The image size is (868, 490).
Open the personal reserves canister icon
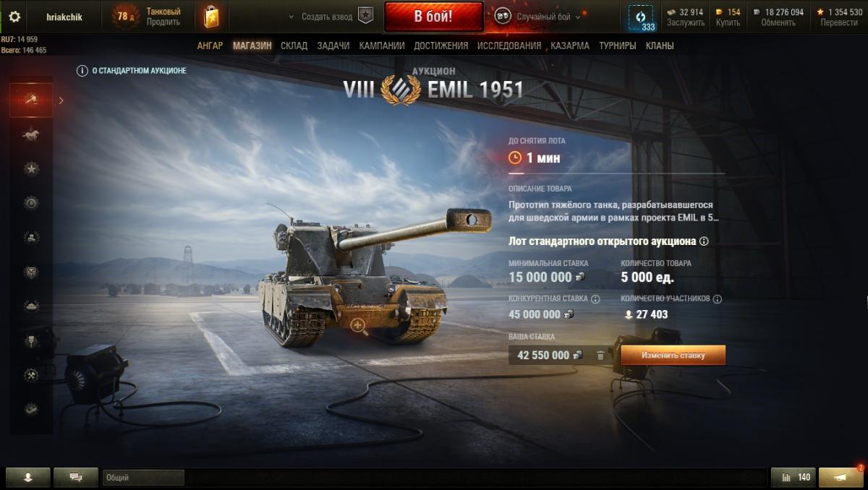[211, 17]
